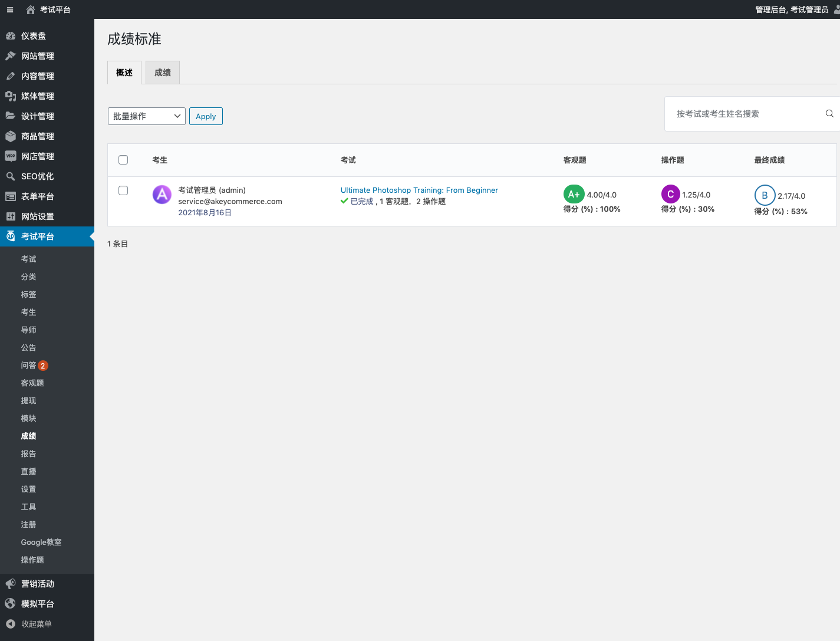840x641 pixels.
Task: Click the search magnifier icon in search box
Action: [829, 114]
